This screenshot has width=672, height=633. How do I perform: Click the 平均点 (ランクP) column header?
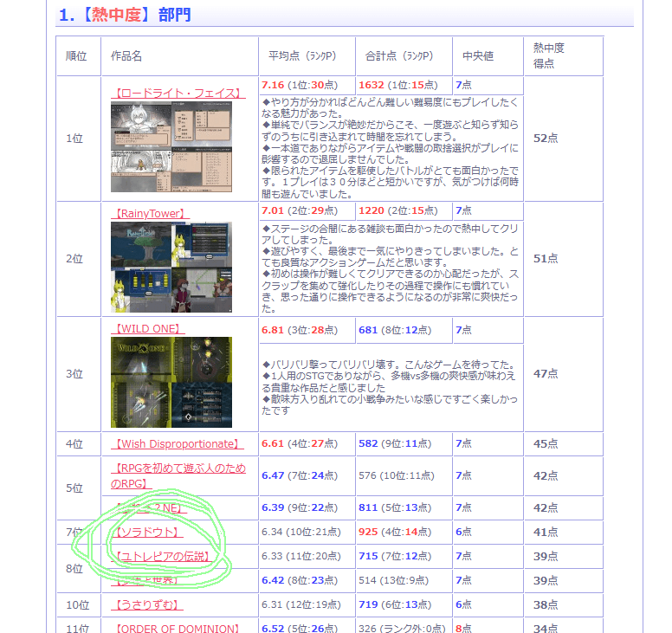point(299,56)
